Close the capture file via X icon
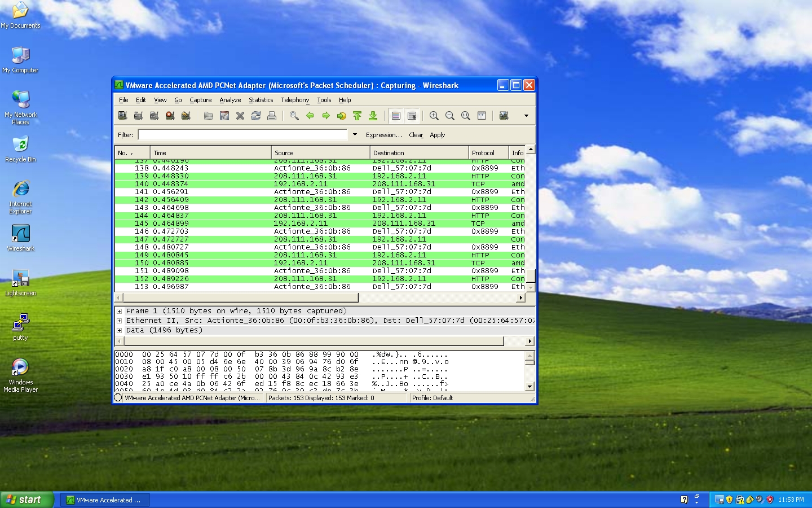Screen dimensions: 812x508 (240, 116)
